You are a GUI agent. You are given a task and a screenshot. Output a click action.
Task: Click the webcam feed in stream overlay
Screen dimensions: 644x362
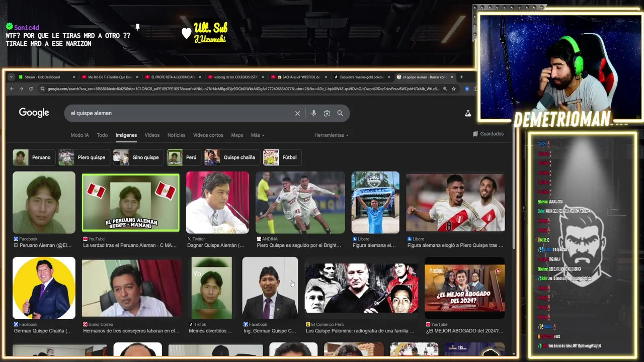coord(560,67)
